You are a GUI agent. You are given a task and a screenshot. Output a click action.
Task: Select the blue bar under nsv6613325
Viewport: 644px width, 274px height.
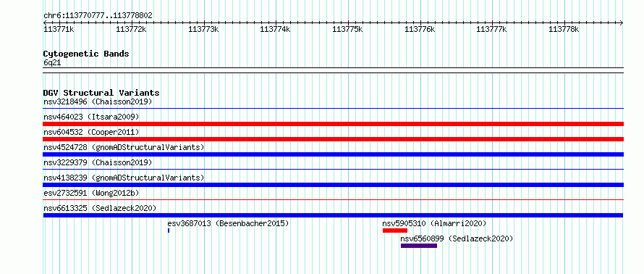(x=333, y=215)
